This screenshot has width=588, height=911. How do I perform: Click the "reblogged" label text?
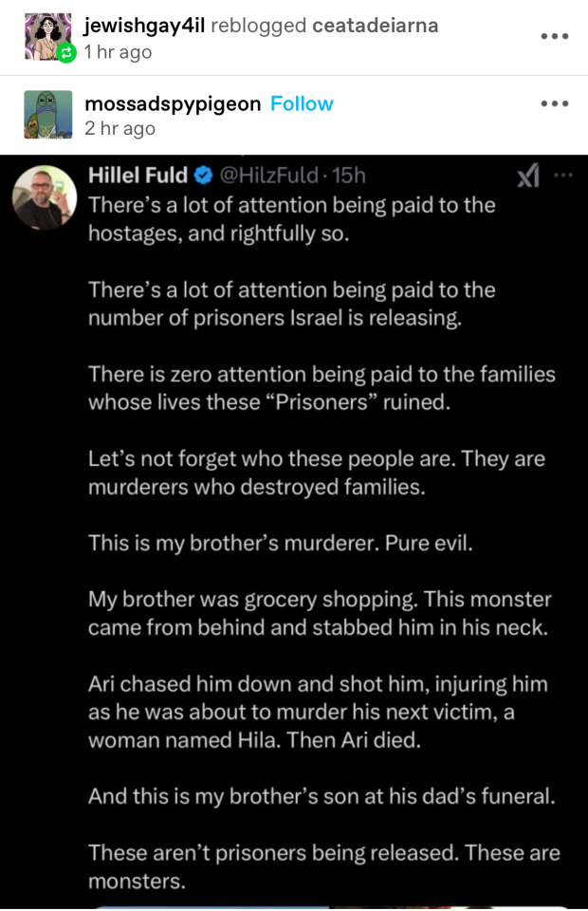pyautogui.click(x=258, y=26)
